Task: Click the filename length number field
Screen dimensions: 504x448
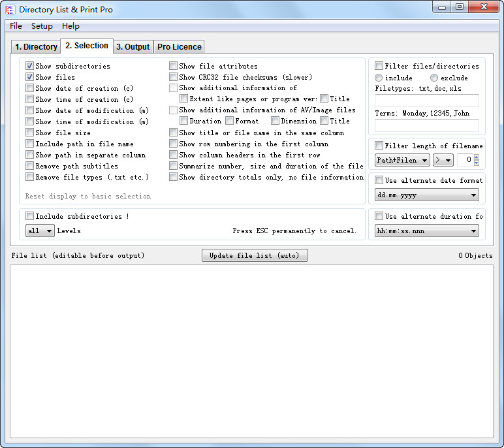Action: [465, 160]
